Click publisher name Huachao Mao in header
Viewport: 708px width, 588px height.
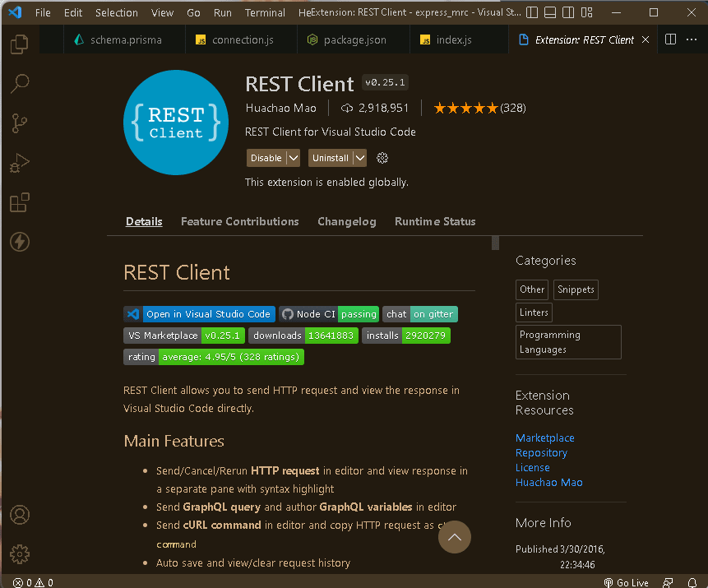pyautogui.click(x=281, y=108)
